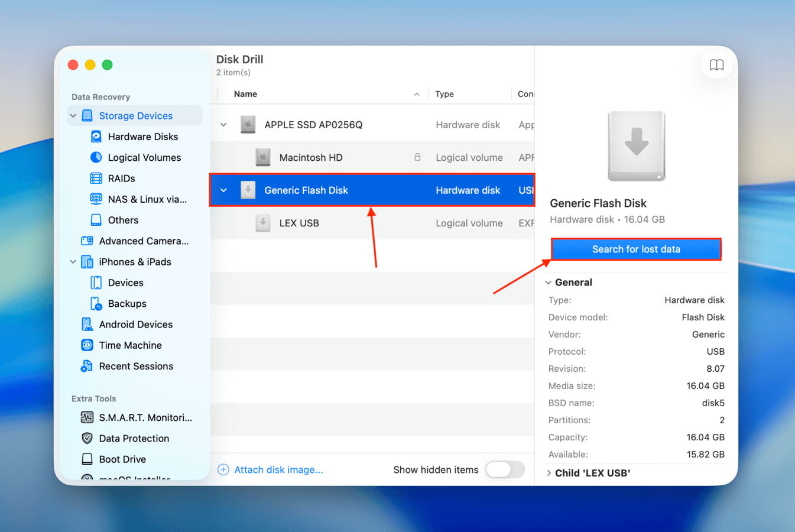Viewport: 795px width, 532px height.
Task: Collapse the General info section
Action: (x=548, y=283)
